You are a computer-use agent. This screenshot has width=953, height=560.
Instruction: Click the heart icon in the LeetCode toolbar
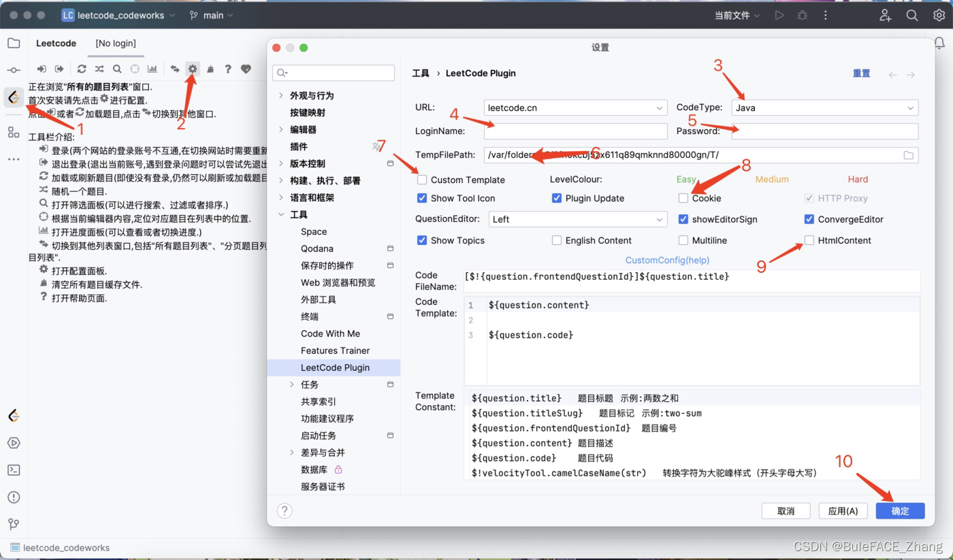(x=246, y=69)
